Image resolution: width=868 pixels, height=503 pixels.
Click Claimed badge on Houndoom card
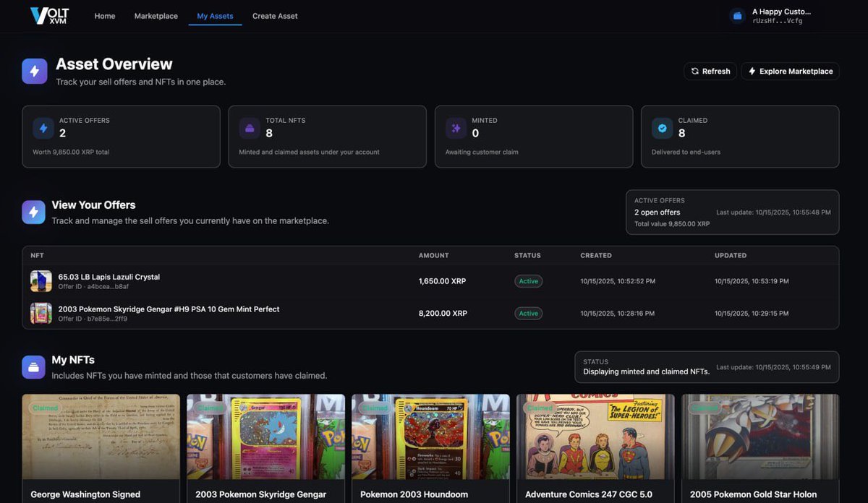pos(375,408)
